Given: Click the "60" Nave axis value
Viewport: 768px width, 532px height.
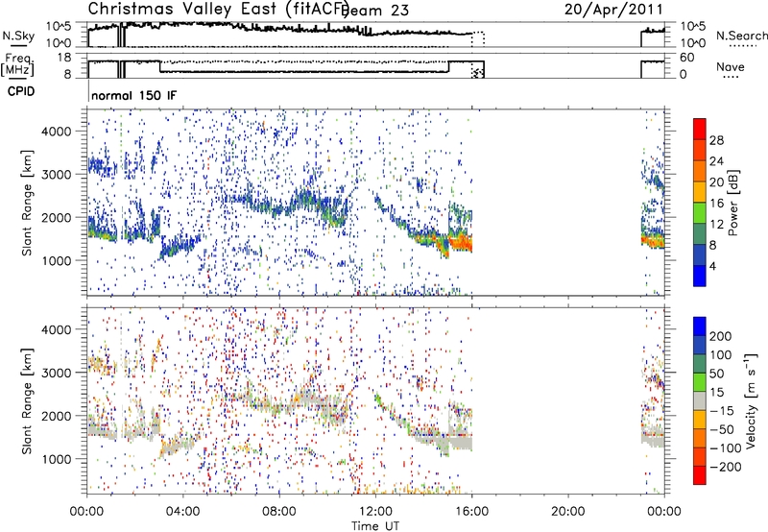Looking at the screenshot, I should (687, 58).
